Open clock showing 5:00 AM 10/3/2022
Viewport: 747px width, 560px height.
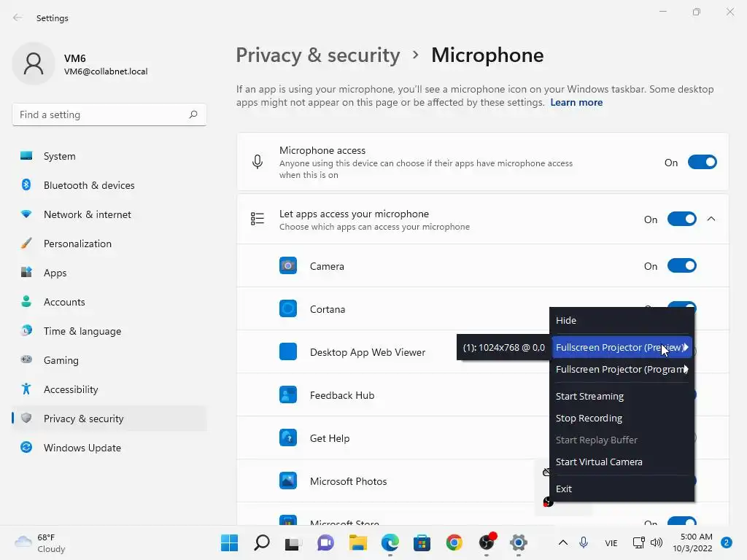pos(693,542)
